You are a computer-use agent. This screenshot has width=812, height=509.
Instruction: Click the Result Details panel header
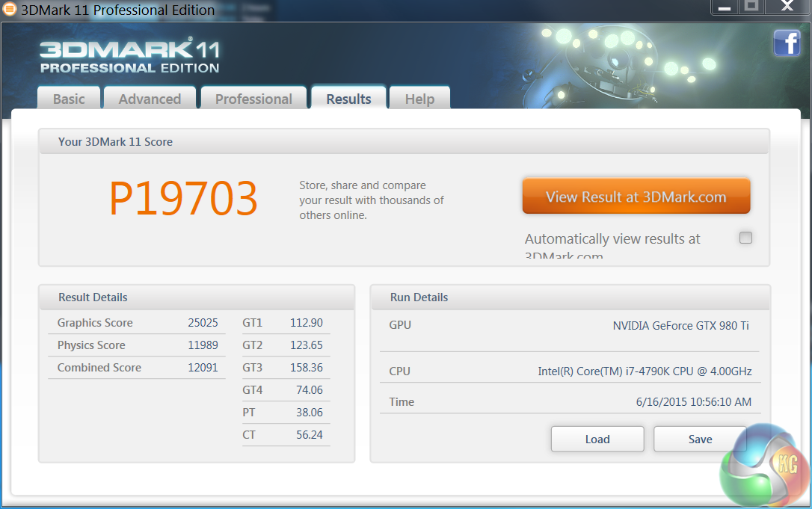(x=196, y=297)
